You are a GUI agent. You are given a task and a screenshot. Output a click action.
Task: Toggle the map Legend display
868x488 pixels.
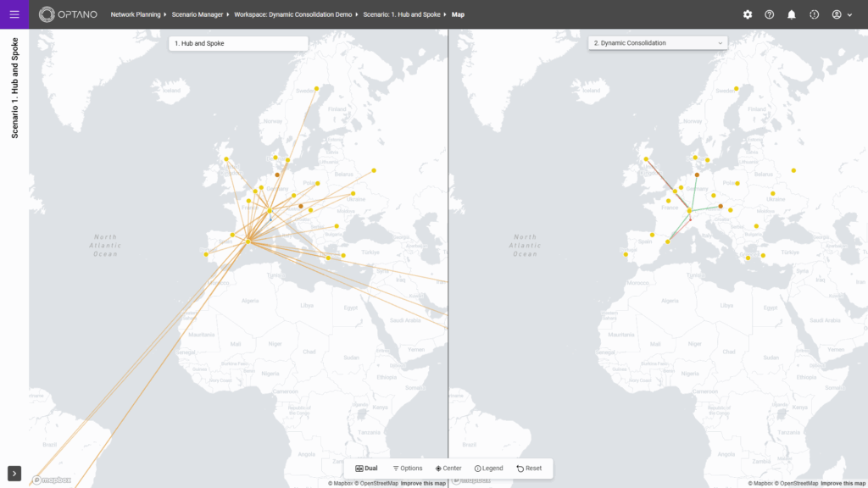click(x=488, y=469)
